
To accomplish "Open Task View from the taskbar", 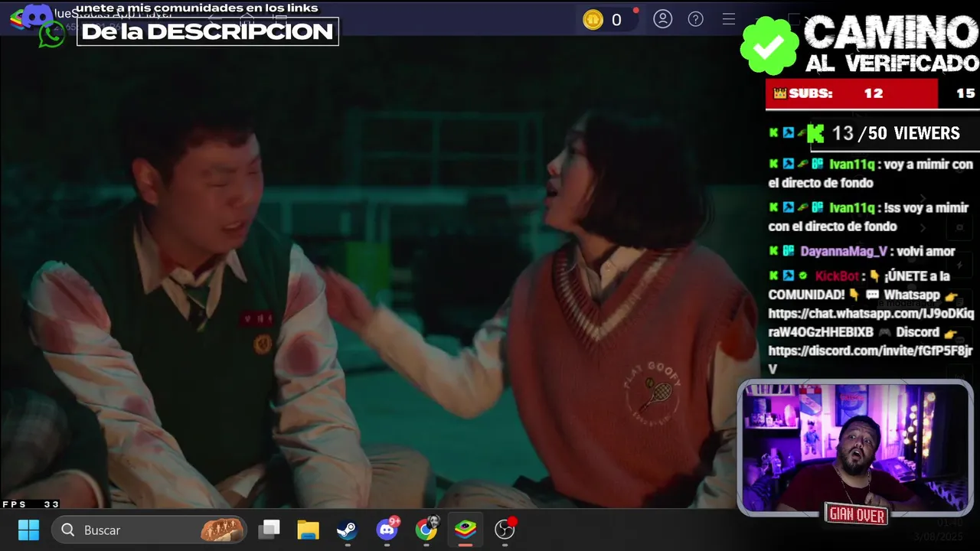I will 269,530.
